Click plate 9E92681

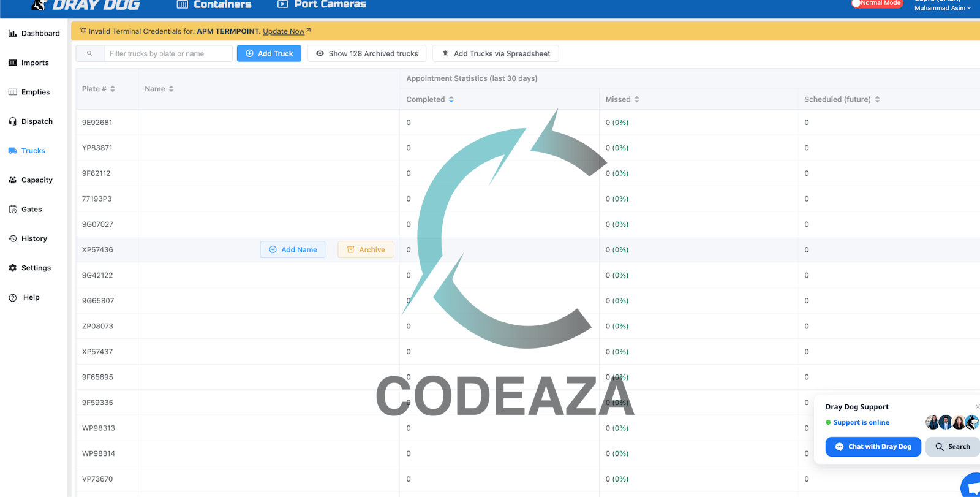97,123
